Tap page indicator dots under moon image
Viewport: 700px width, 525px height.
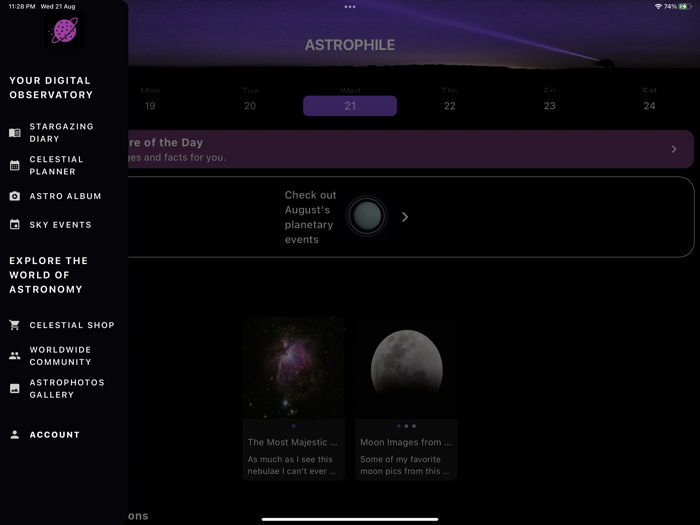406,426
